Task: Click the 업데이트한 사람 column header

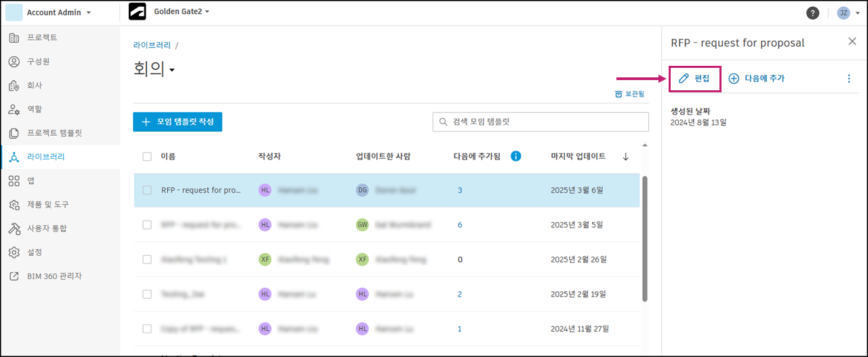Action: [383, 157]
